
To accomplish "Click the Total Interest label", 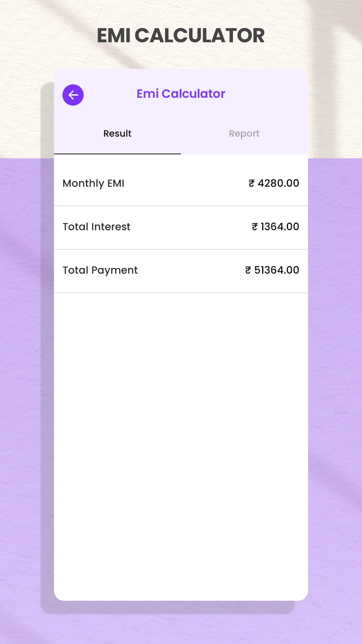I will click(x=97, y=227).
